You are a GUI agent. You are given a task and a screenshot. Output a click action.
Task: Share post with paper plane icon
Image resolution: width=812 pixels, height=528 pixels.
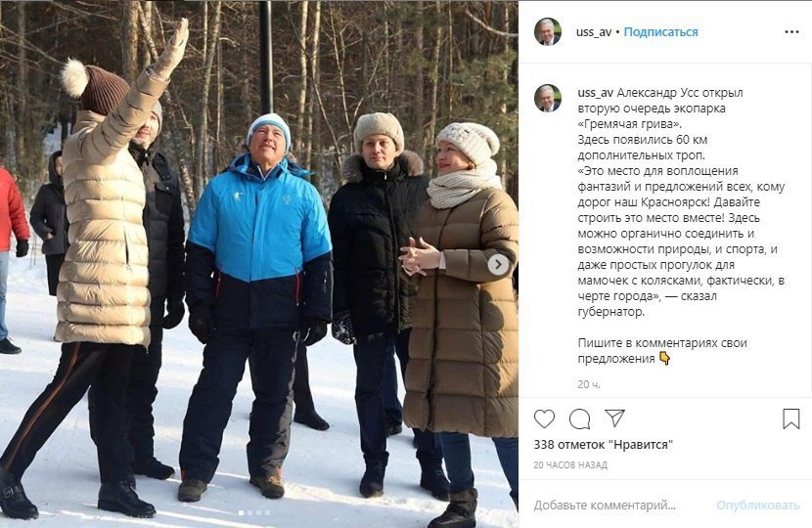pyautogui.click(x=614, y=418)
